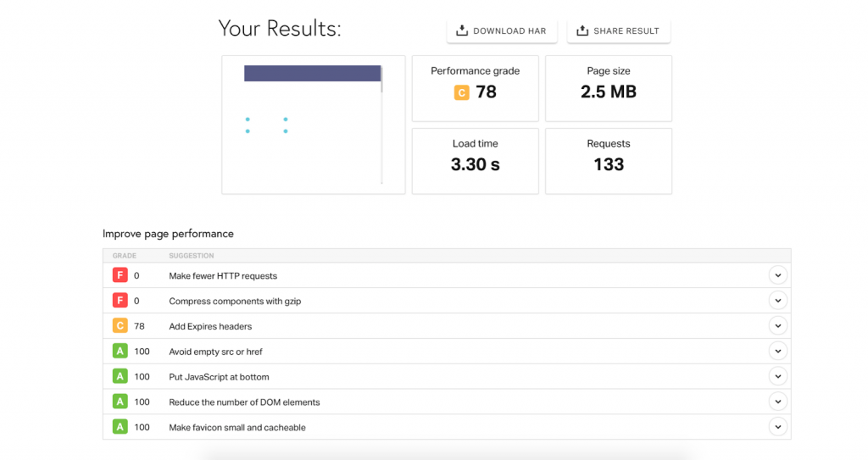868x460 pixels.
Task: Click 'Put JavaScript at bottom' text
Action: (219, 377)
